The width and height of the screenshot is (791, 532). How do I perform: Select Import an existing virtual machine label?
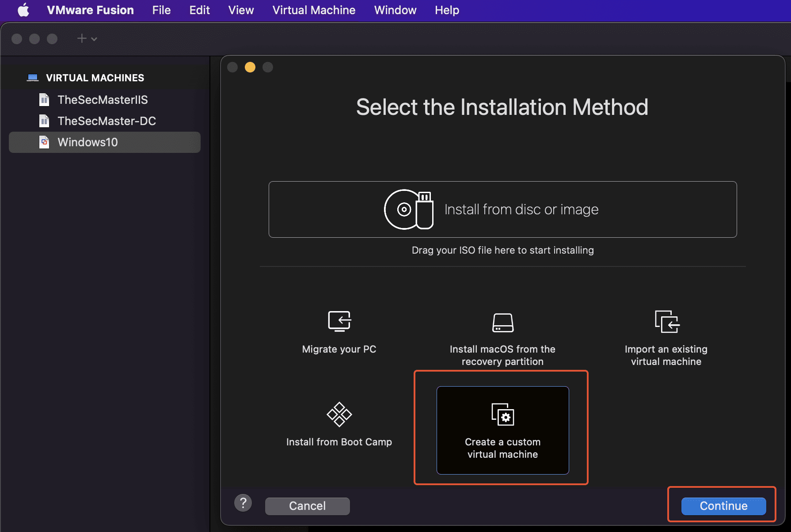pyautogui.click(x=666, y=355)
